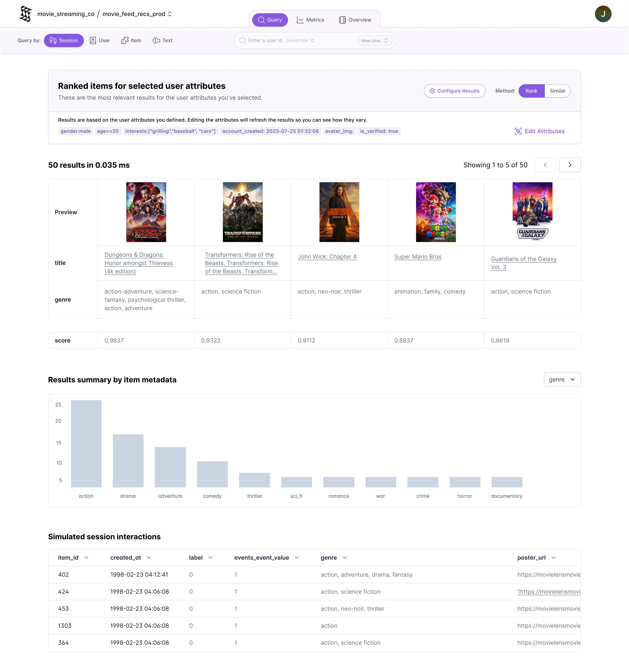Click the Generate shuffle icon
Screen dimensions: 629x672
(x=311, y=41)
